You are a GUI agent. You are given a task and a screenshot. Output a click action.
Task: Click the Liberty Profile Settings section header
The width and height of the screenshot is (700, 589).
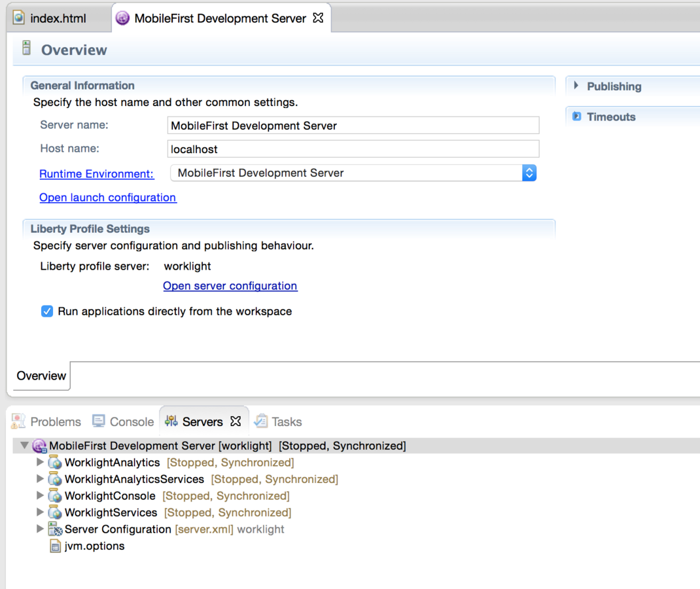point(90,228)
